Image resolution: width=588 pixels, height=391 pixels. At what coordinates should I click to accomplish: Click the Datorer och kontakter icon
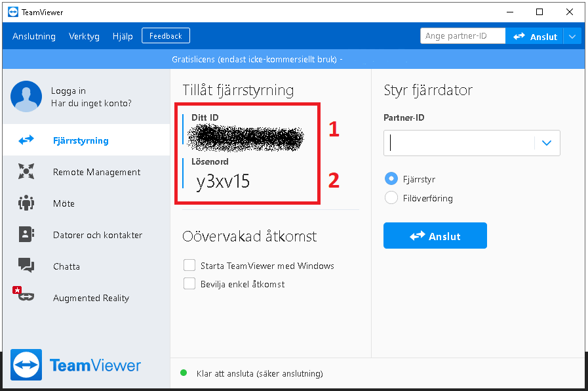point(26,234)
